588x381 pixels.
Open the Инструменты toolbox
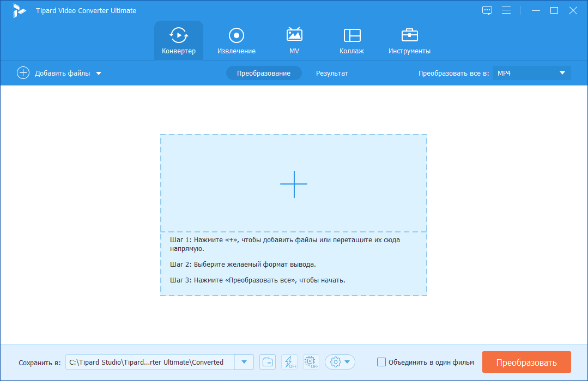409,40
